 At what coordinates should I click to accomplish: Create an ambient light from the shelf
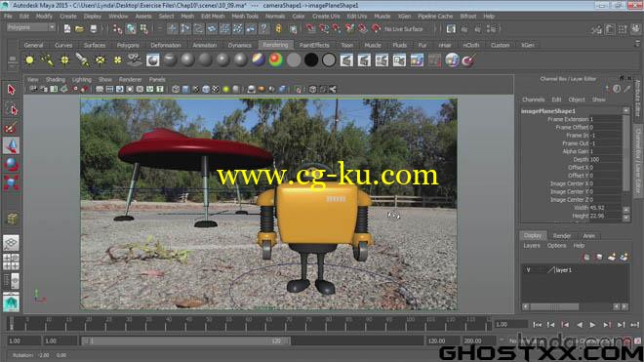(x=29, y=60)
